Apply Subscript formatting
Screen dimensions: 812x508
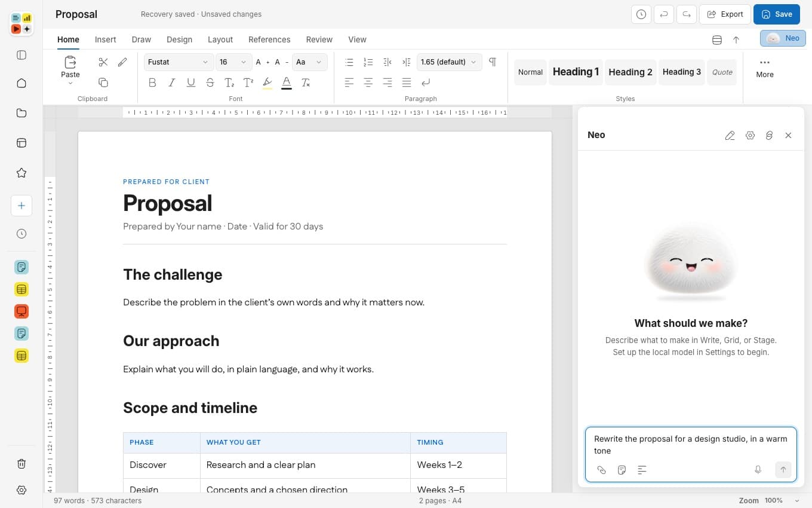point(229,82)
